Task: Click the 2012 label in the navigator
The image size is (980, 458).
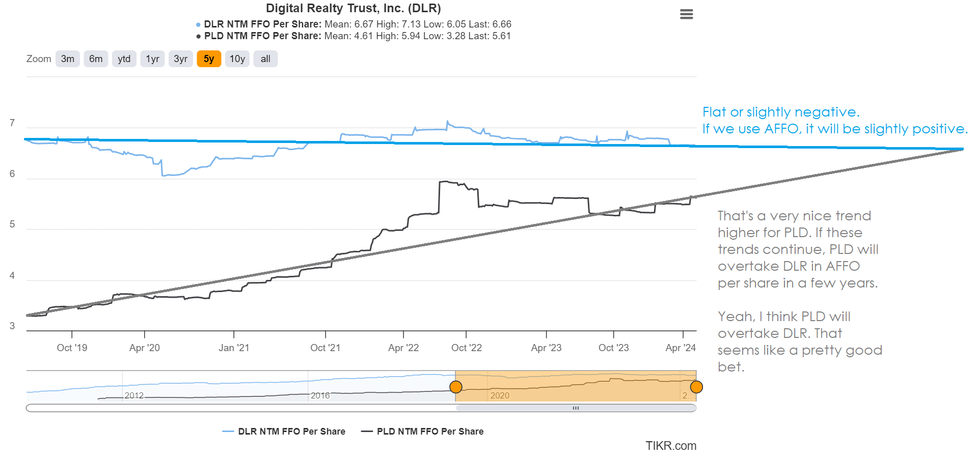Action: point(134,395)
